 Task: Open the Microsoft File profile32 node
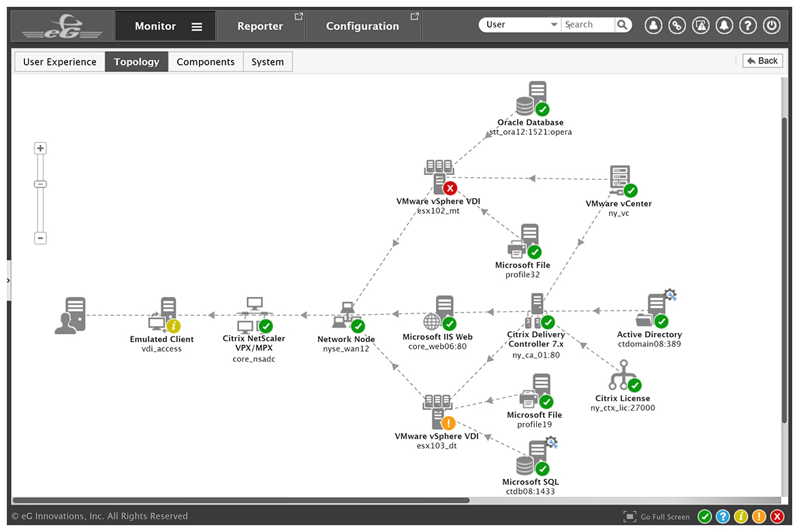[524, 241]
